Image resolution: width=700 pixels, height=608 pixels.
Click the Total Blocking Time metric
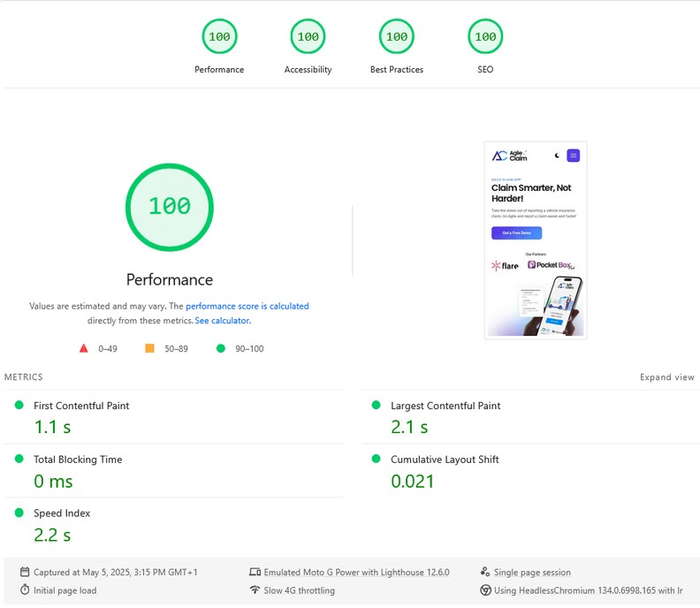tap(174, 470)
